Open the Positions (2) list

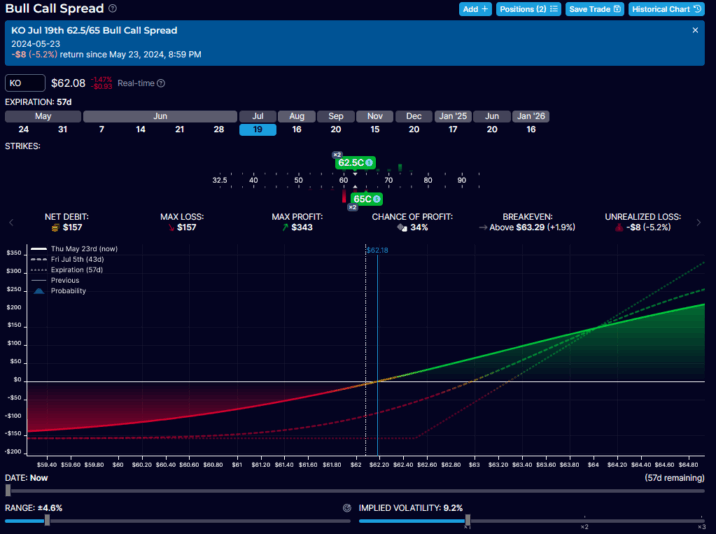click(529, 9)
